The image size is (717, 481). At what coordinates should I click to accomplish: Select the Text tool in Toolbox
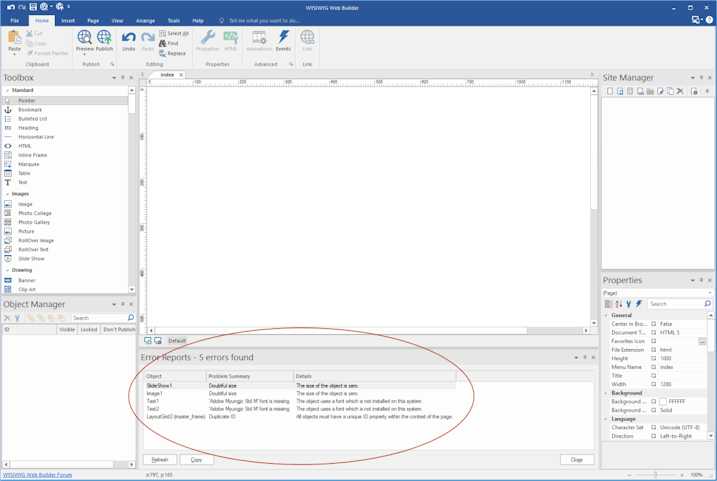tap(22, 182)
